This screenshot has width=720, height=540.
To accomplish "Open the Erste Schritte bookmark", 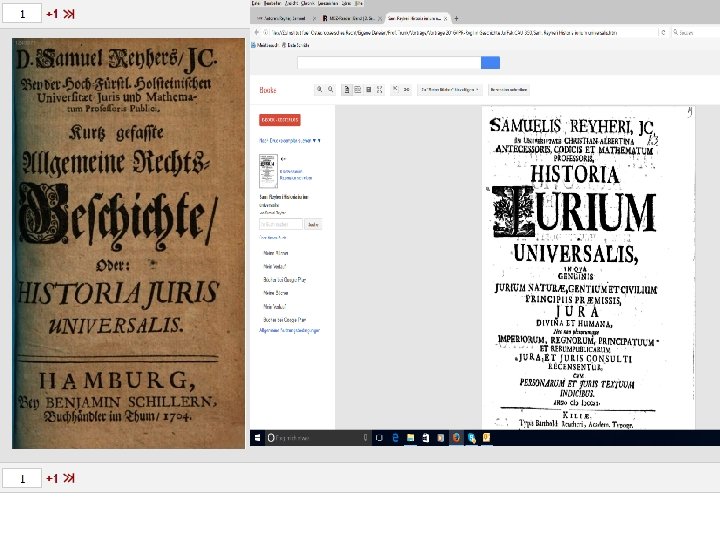I will tap(295, 45).
